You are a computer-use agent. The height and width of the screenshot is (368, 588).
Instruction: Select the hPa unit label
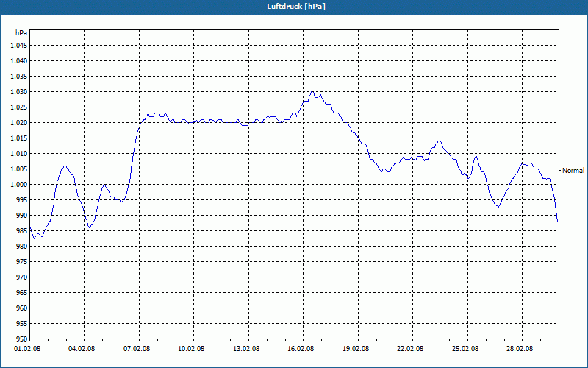pos(21,33)
